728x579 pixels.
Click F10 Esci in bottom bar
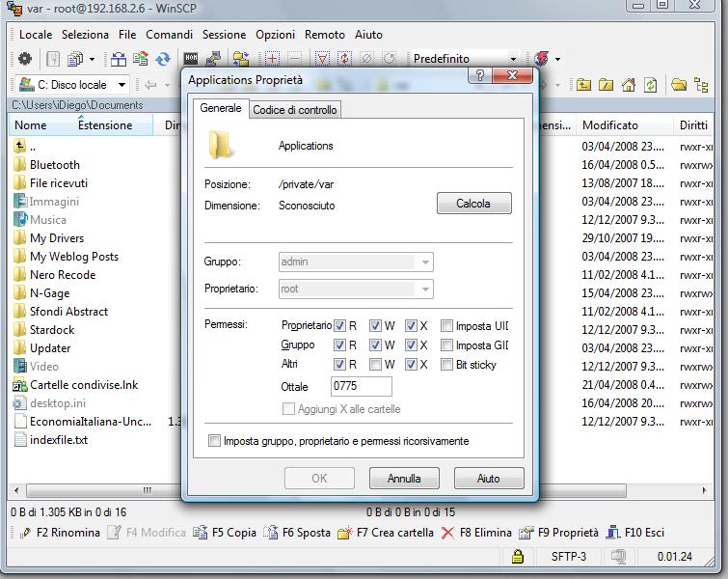[x=636, y=533]
